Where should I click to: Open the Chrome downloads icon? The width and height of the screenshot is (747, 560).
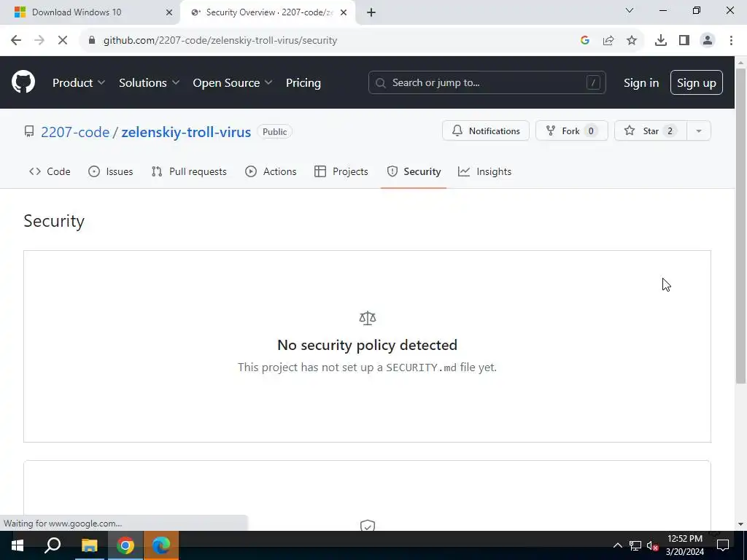661,41
